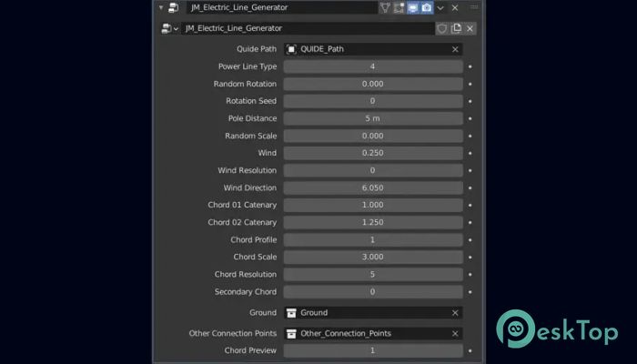The width and height of the screenshot is (637, 364).
Task: Click the 'Quide Path' label text
Action: point(257,49)
